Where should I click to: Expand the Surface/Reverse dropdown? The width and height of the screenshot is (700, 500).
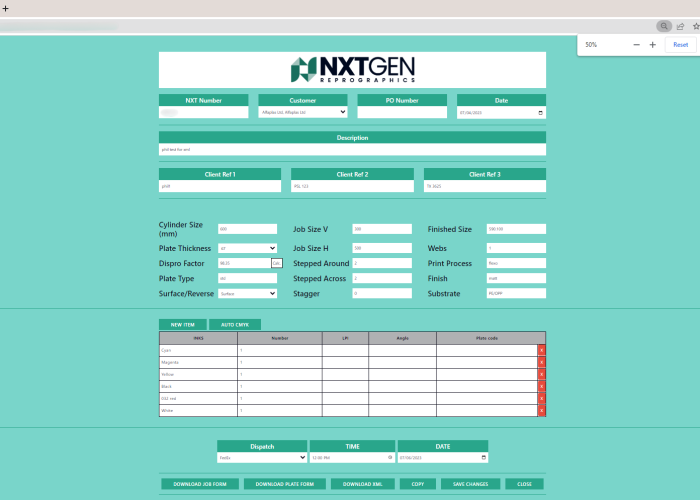[x=247, y=294]
